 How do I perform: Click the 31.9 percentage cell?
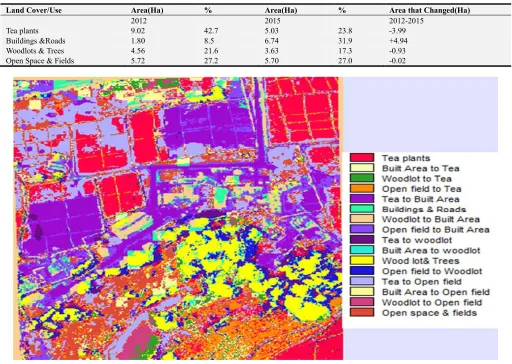(345, 41)
